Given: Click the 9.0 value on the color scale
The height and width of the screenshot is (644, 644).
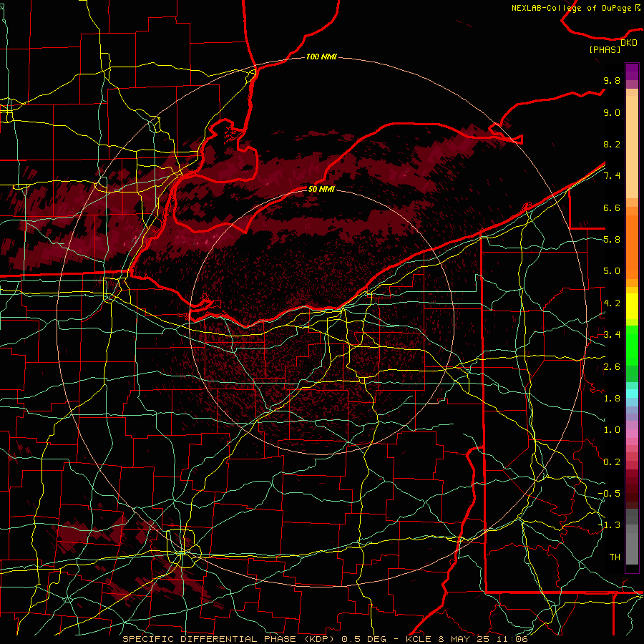Looking at the screenshot, I should pos(612,113).
